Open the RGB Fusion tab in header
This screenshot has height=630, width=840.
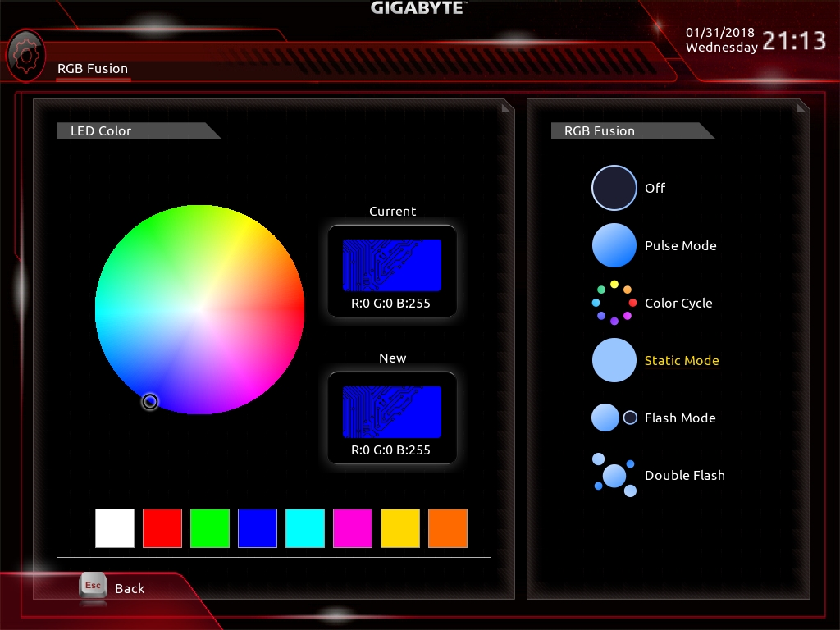(93, 69)
